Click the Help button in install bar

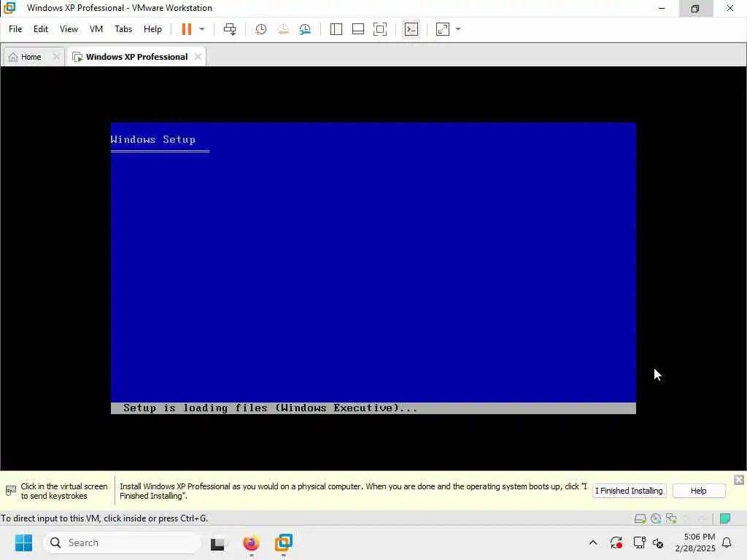coord(698,491)
